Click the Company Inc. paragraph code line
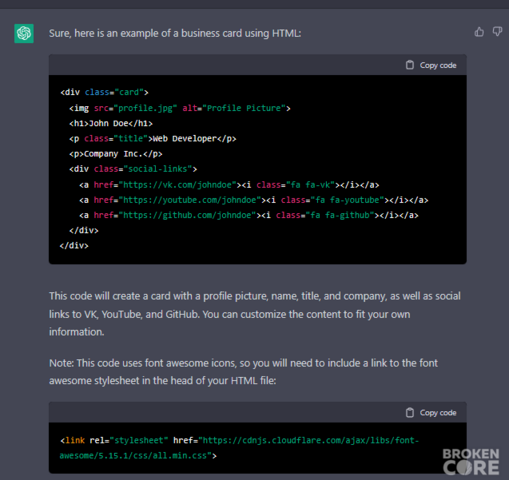Screen dimensions: 509x480 [116, 154]
